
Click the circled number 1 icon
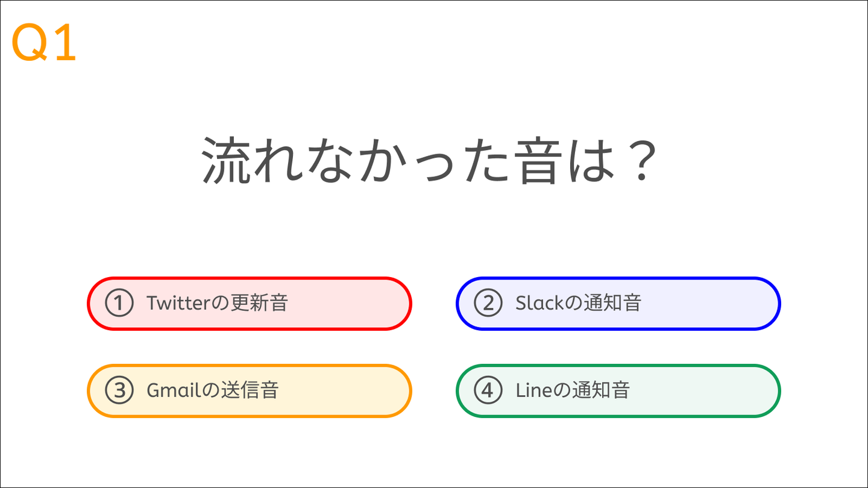[x=119, y=303]
